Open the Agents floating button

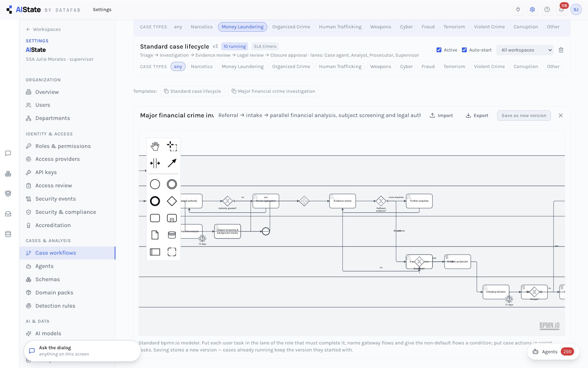click(x=553, y=352)
